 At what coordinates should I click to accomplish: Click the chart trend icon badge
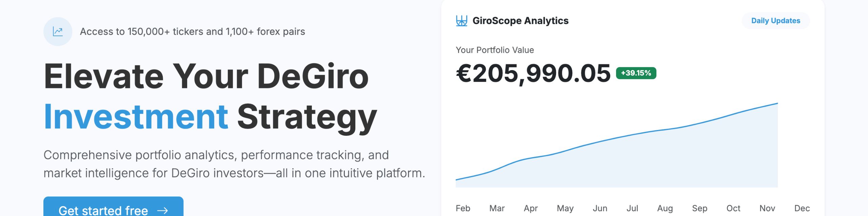coord(58,31)
